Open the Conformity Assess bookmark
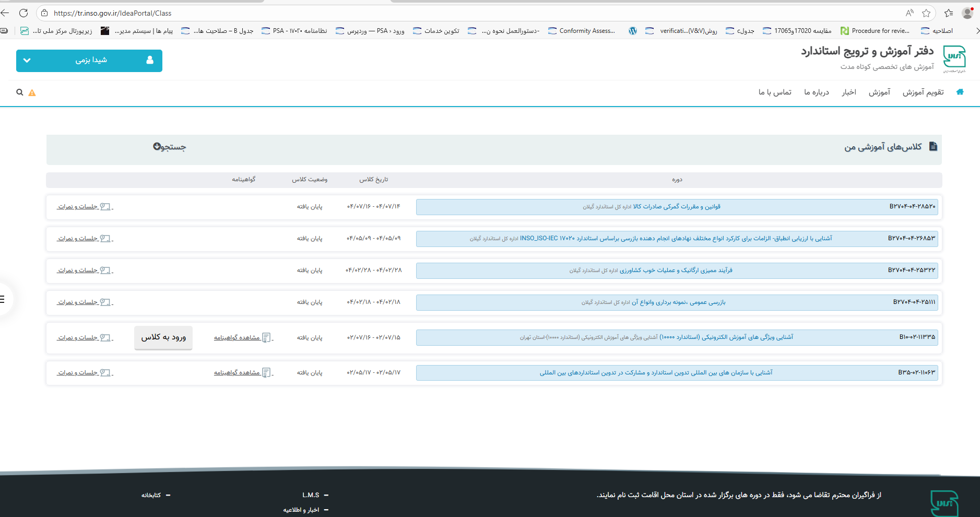 pos(582,31)
